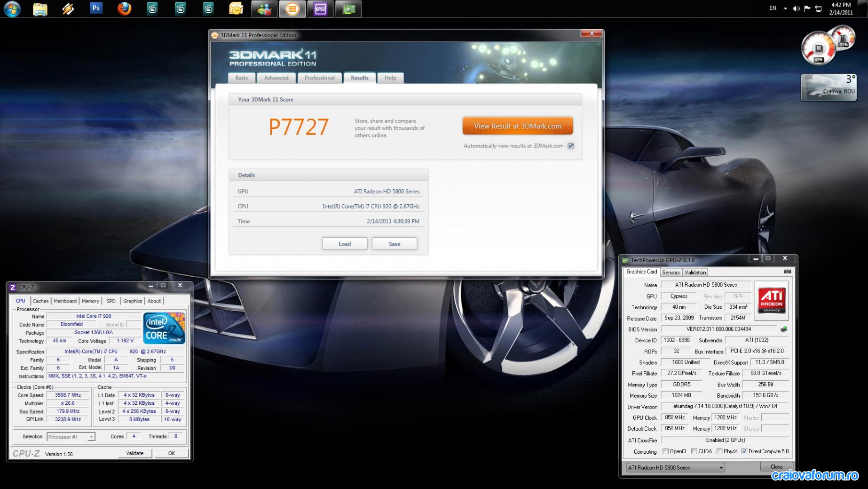This screenshot has height=489, width=868.
Task: Switch to Validation tab in GPU-Z
Action: point(695,273)
